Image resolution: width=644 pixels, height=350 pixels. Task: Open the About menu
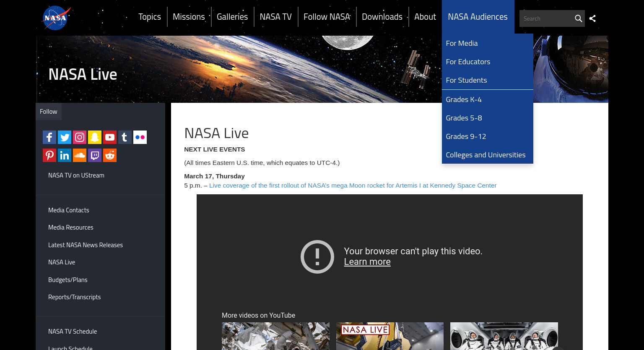[425, 17]
